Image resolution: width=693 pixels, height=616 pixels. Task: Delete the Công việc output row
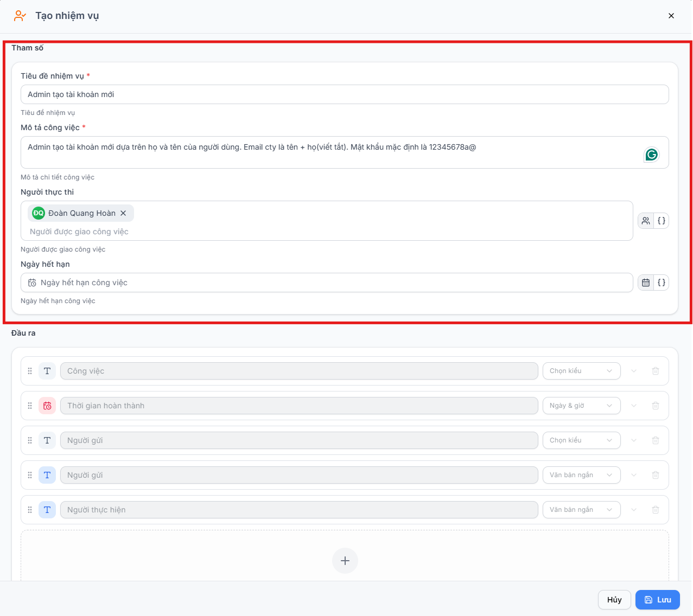coord(656,371)
